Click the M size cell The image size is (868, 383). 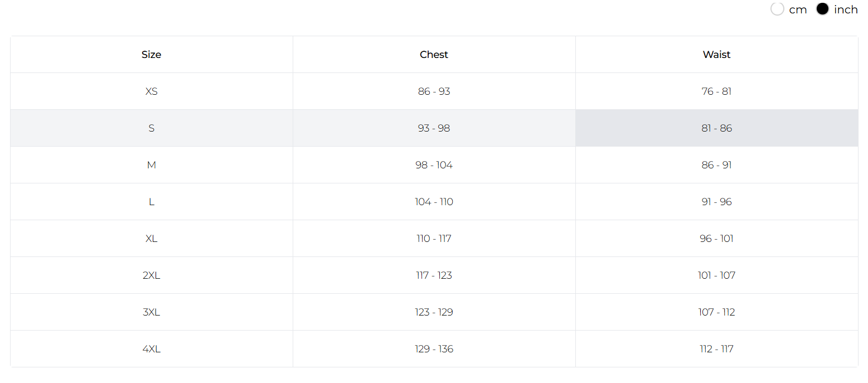point(152,165)
